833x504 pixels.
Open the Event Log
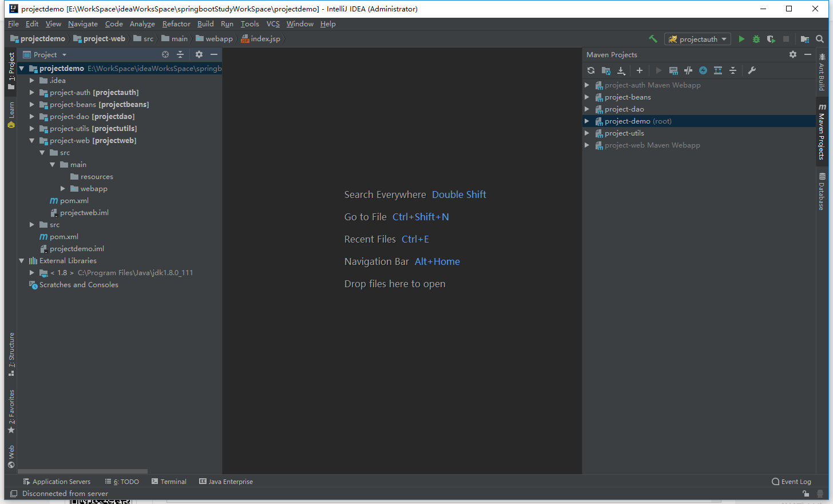(792, 482)
